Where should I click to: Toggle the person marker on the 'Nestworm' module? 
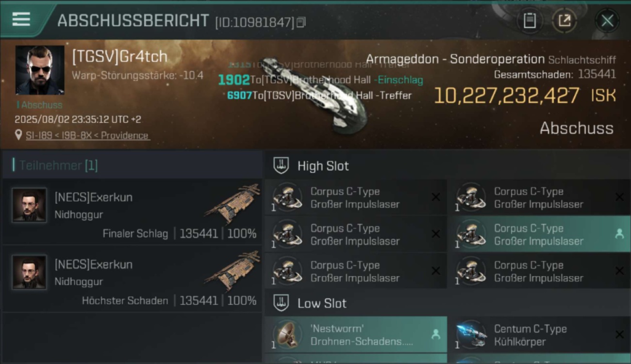[x=436, y=334]
